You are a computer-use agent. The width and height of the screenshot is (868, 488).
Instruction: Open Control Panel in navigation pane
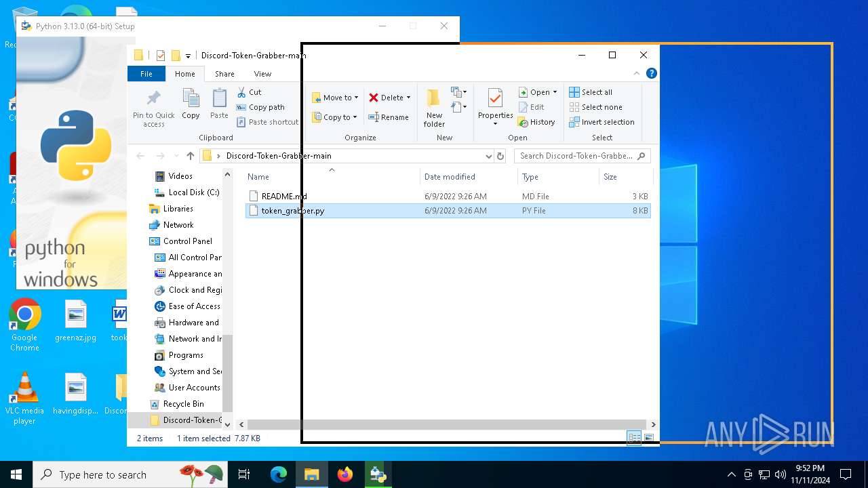point(181,241)
